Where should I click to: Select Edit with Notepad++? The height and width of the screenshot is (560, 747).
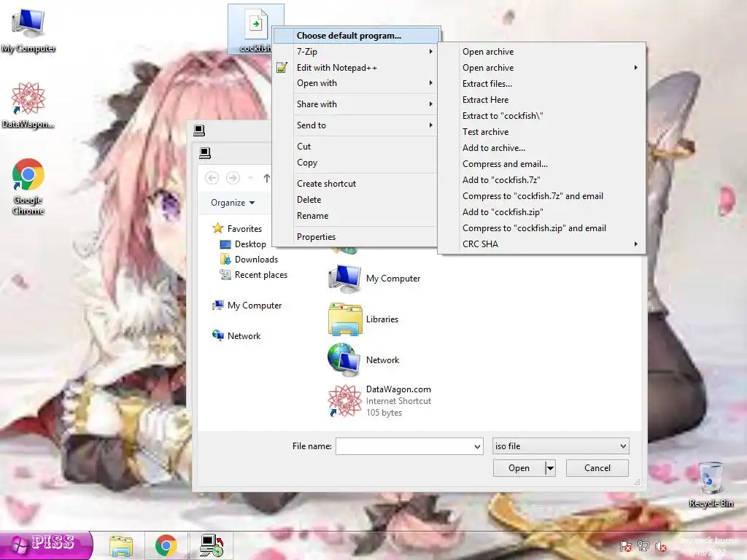356,68
